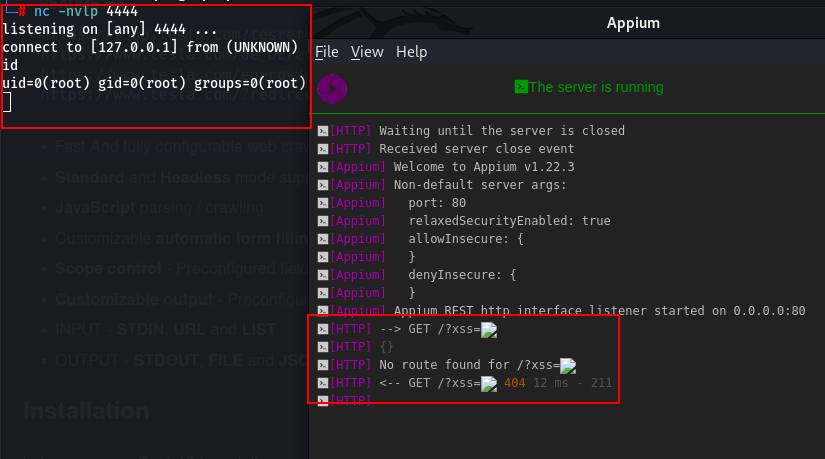Click the green terminal icon beside server status
Screen dimensions: 825x459
click(521, 87)
